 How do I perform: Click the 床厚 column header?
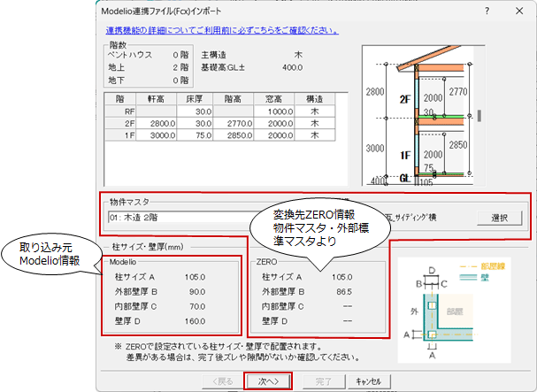coord(195,99)
